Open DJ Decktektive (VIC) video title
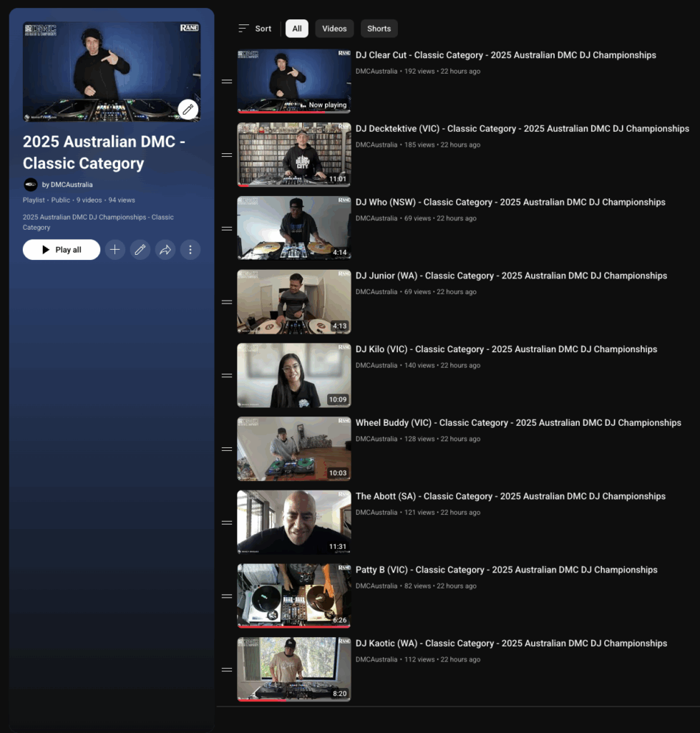Screen dimensions: 700x733 pyautogui.click(x=522, y=129)
